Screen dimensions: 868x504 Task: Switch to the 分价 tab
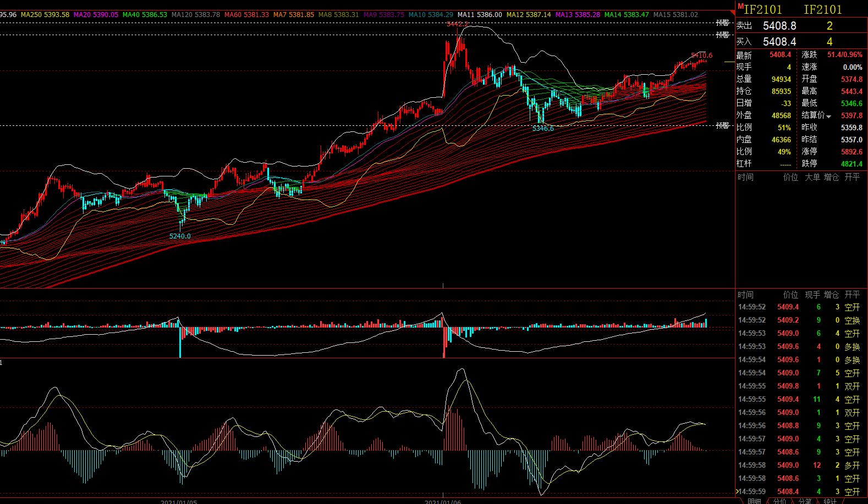coord(779,501)
